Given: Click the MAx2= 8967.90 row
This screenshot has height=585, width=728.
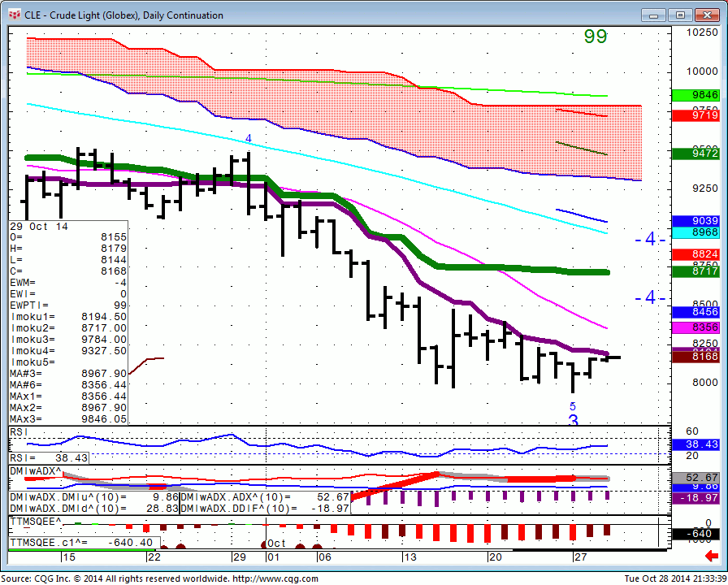Looking at the screenshot, I should pyautogui.click(x=68, y=408).
